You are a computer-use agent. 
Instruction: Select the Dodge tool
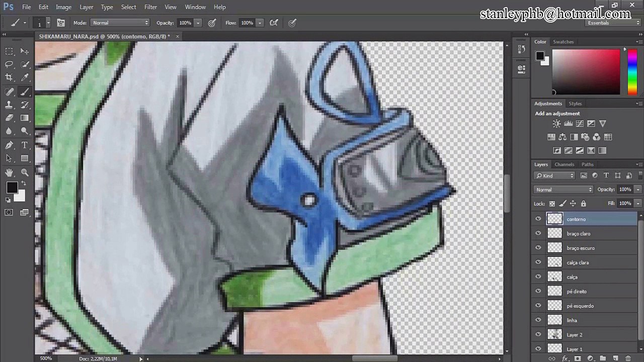coord(25,131)
